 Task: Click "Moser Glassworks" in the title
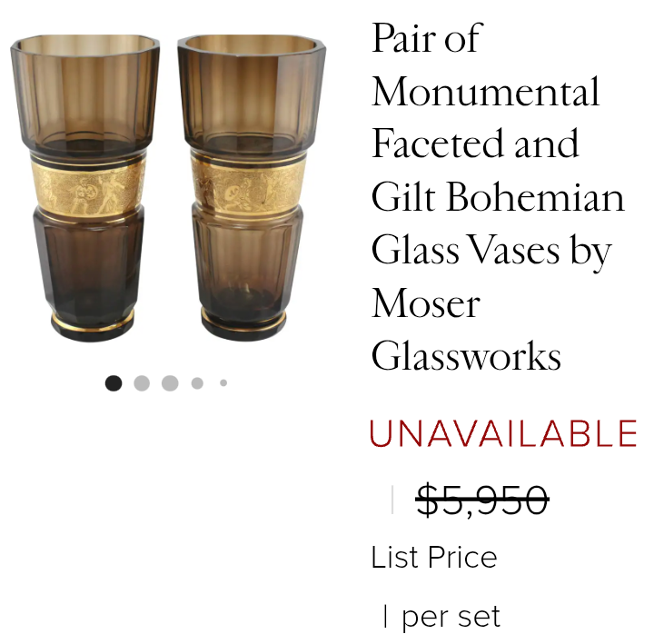466,329
